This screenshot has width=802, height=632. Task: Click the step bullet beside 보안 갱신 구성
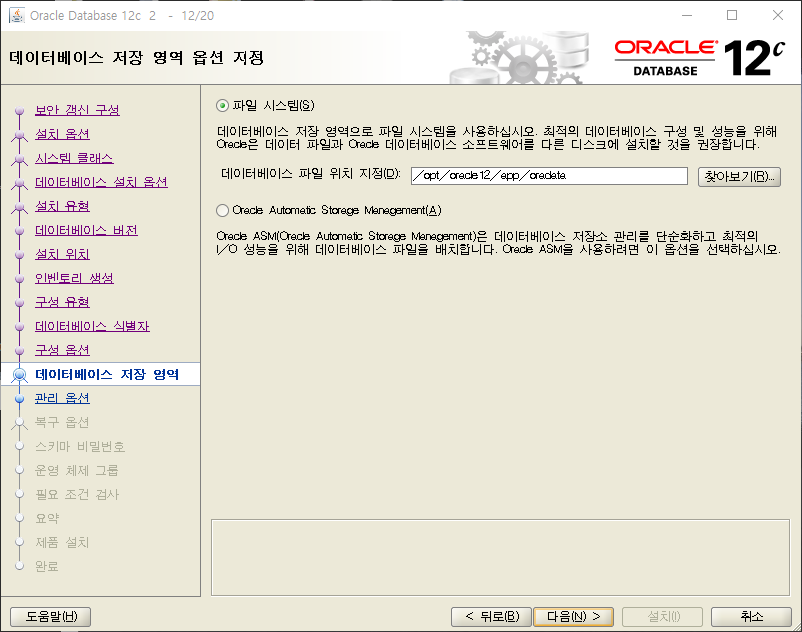[19, 110]
